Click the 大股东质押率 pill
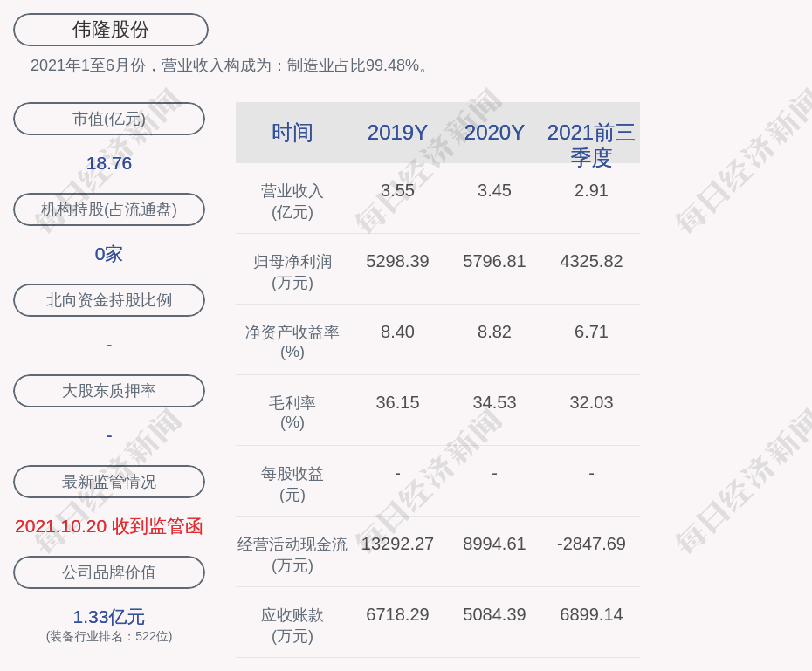812x671 pixels. coord(109,391)
